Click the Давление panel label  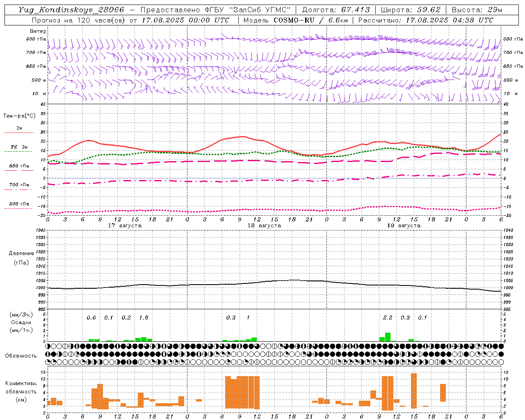pos(21,253)
